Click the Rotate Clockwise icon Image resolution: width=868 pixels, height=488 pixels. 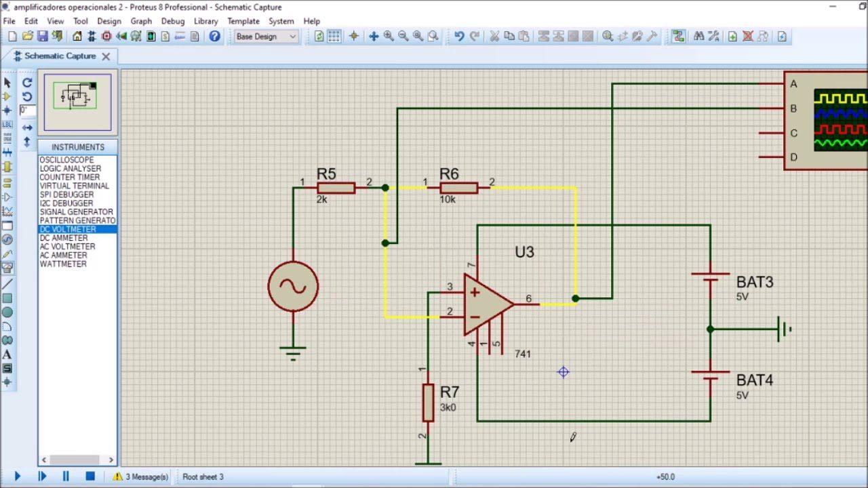point(27,83)
